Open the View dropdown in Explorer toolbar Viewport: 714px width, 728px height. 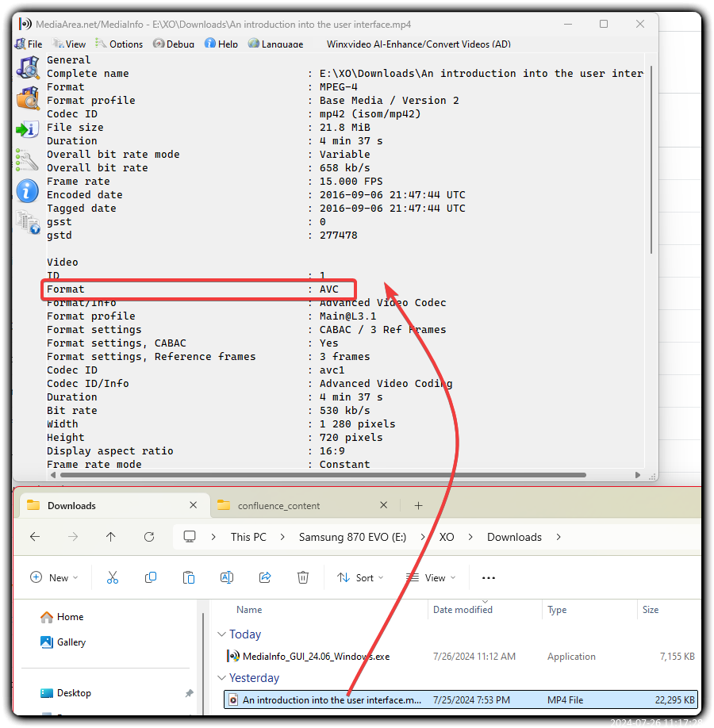coord(431,577)
